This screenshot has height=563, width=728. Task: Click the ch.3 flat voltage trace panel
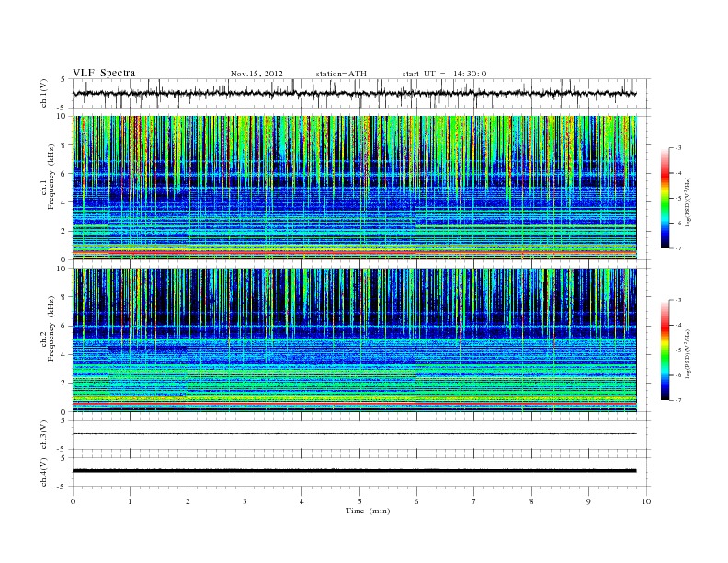click(361, 435)
